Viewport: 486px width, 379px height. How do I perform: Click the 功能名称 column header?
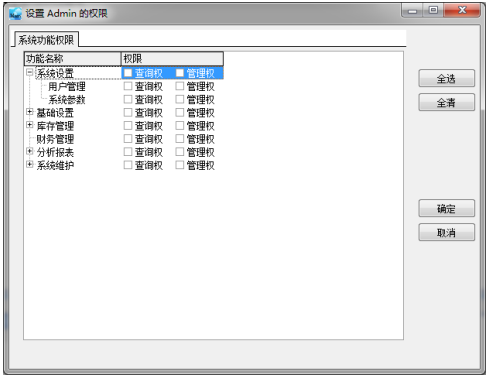[x=72, y=59]
